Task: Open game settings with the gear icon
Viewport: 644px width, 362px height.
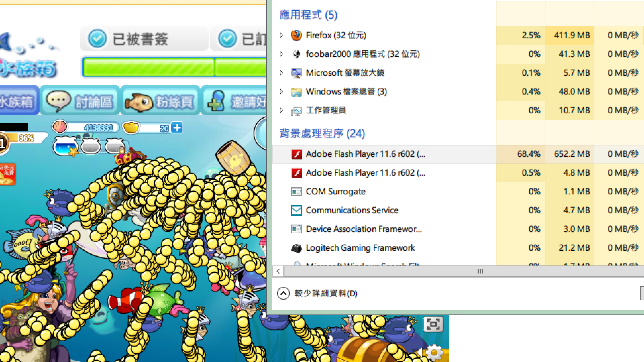Action: tap(434, 353)
